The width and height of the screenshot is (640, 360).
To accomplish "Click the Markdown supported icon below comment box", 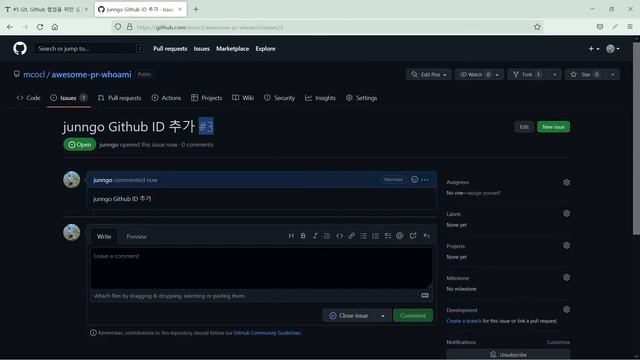I will pos(425,296).
